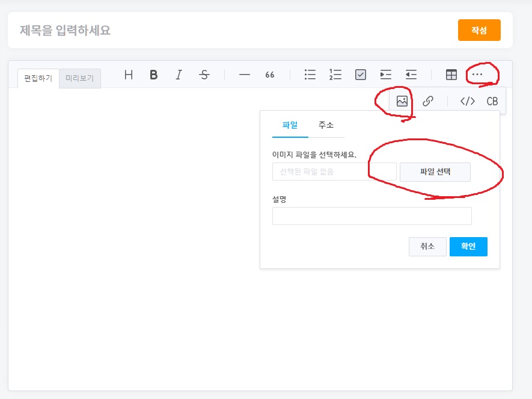Apply italic formatting

pyautogui.click(x=179, y=75)
